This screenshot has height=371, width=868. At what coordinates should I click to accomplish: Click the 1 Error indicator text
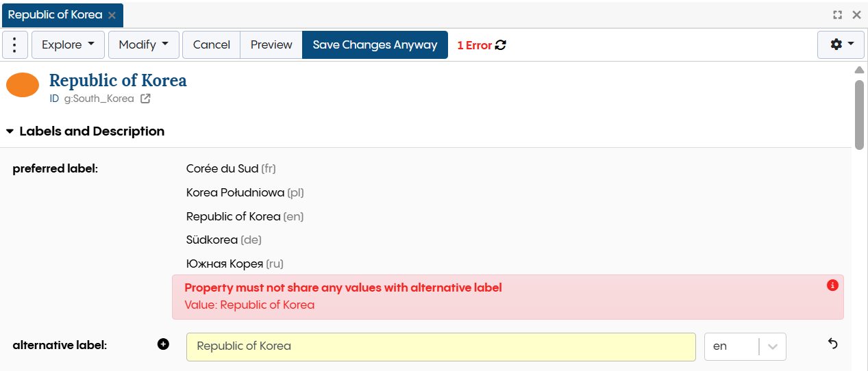pos(474,45)
